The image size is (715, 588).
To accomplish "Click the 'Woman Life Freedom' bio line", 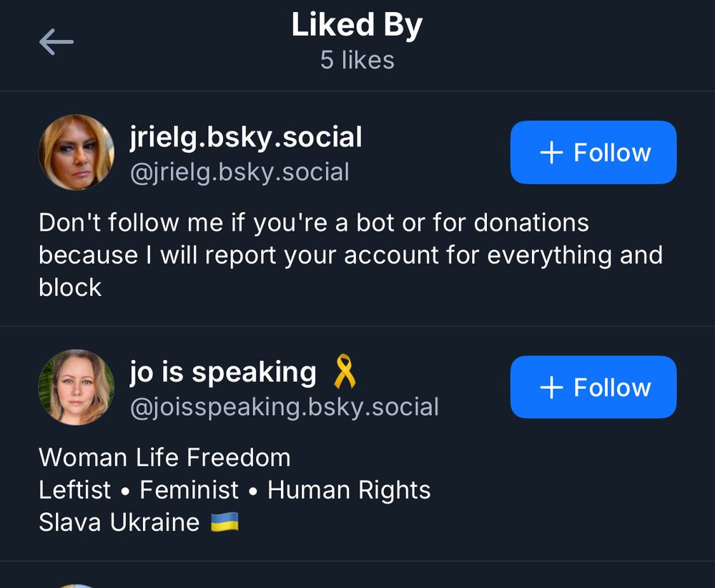I will 164,457.
